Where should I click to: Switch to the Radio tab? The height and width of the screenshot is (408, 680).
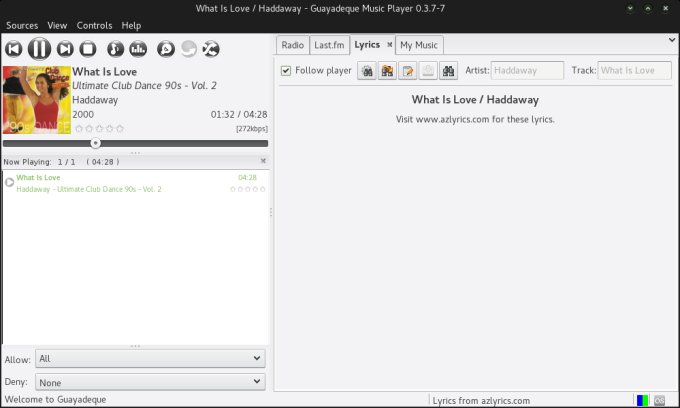[293, 45]
